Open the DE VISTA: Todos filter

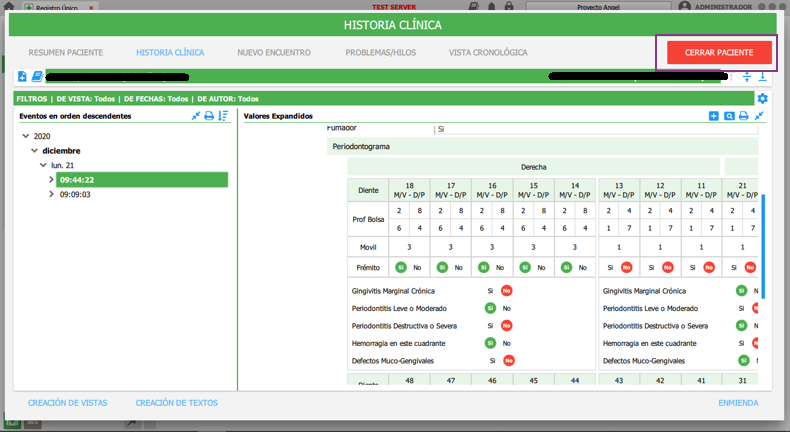(86, 99)
